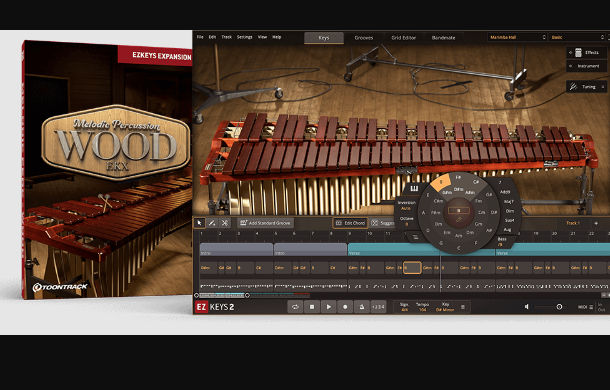Select the scissors cut tool
Viewport: 610px width, 390px height.
(x=224, y=223)
